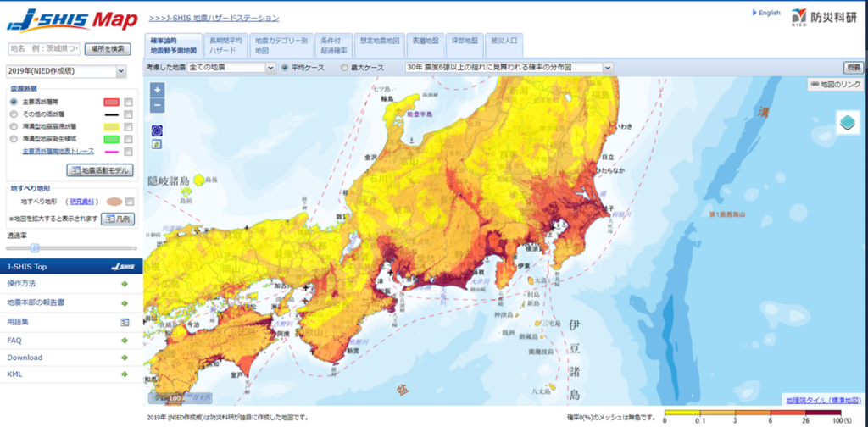Screen dimensions: 868x427
Task: Expand the 考慮した地震 全ての地震 dropdown
Action: coord(232,67)
